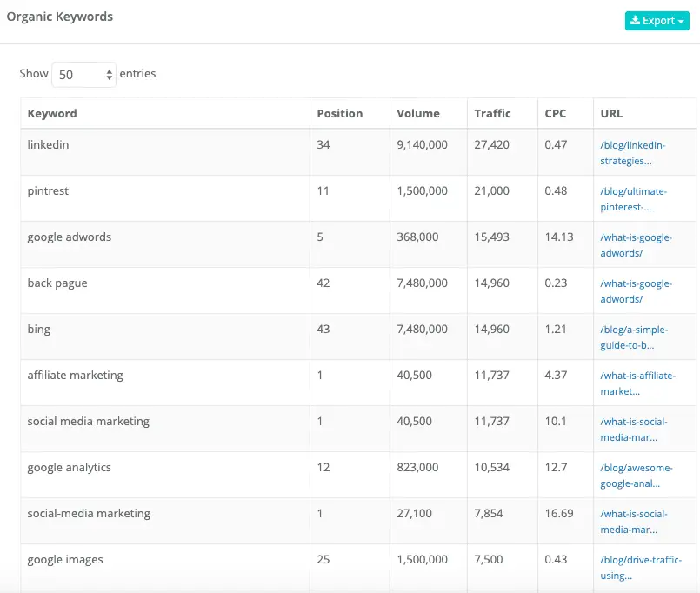The width and height of the screenshot is (700, 593).
Task: Click the 0.43 CPC value
Action: [x=556, y=559]
